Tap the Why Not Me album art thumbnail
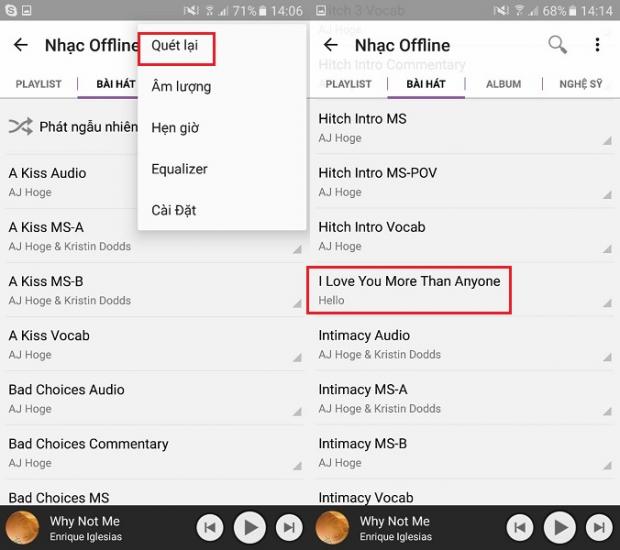Screen dimensions: 620x550 pyautogui.click(x=22, y=528)
